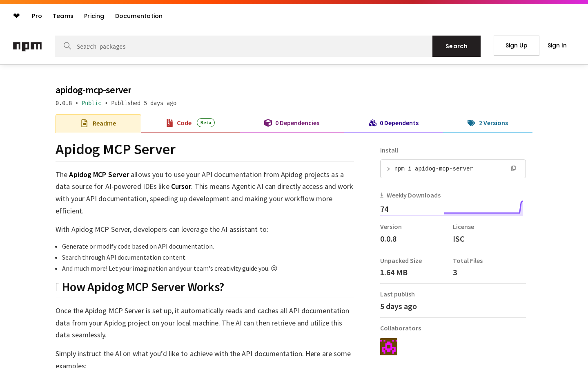Click the Sign Up button
This screenshot has width=588, height=368.
click(x=517, y=45)
